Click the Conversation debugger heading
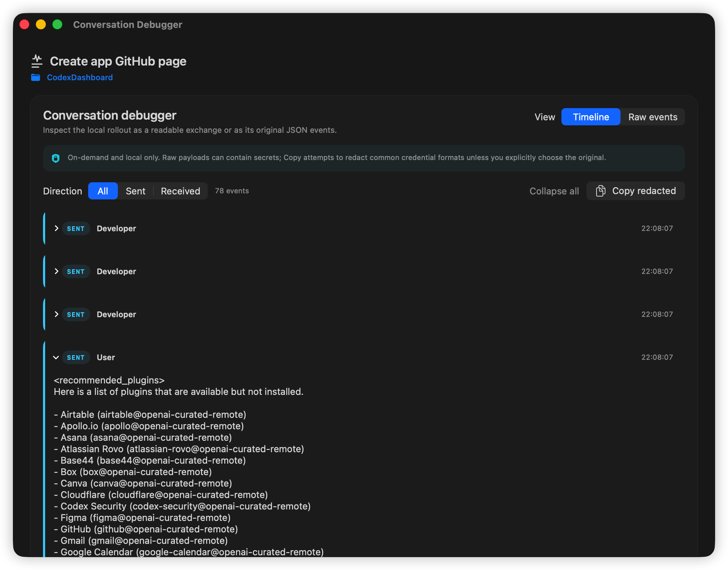The image size is (728, 570). (x=110, y=115)
